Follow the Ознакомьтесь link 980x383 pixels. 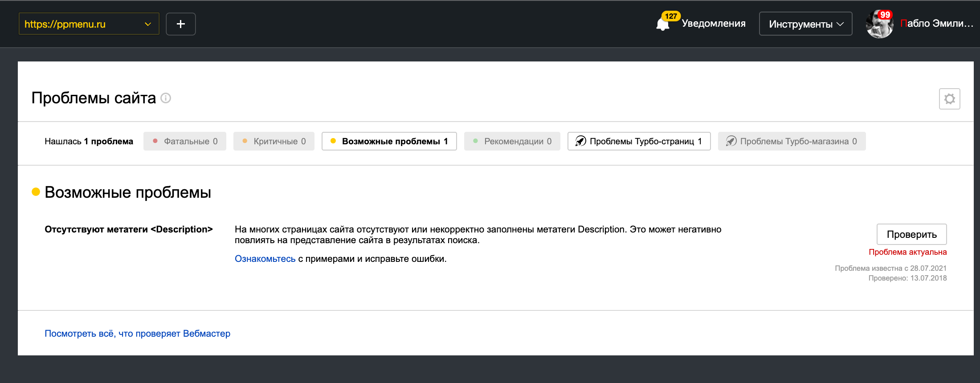click(265, 259)
